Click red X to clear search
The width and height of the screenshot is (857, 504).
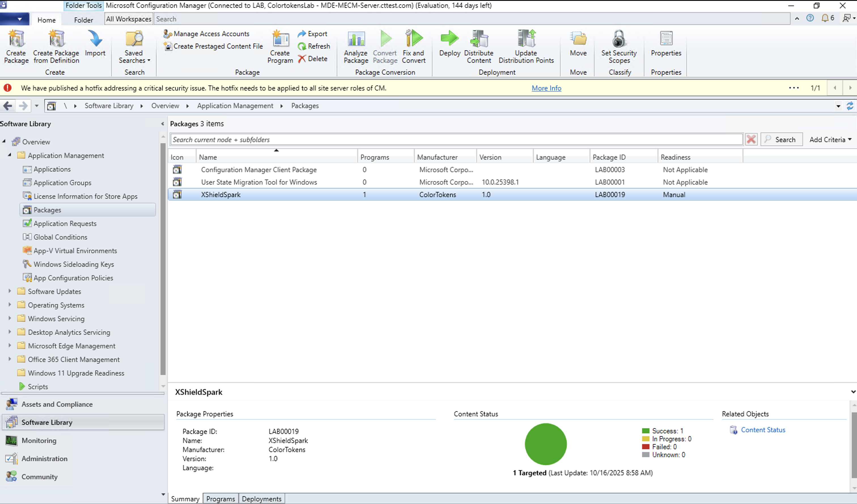click(751, 139)
